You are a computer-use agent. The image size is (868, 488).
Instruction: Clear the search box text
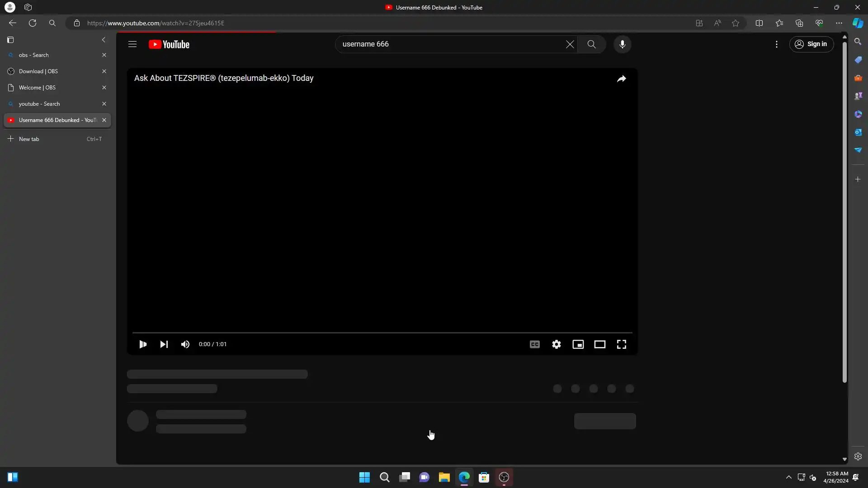(570, 44)
